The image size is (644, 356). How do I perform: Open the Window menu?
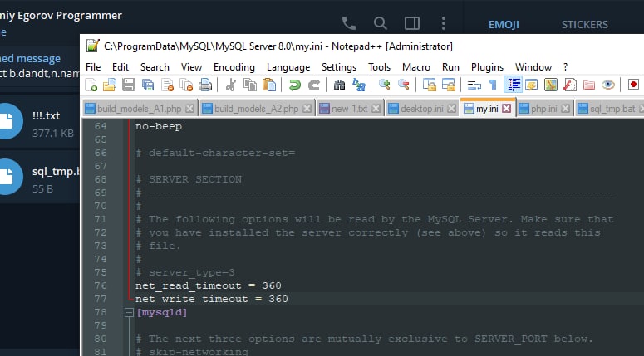(533, 67)
